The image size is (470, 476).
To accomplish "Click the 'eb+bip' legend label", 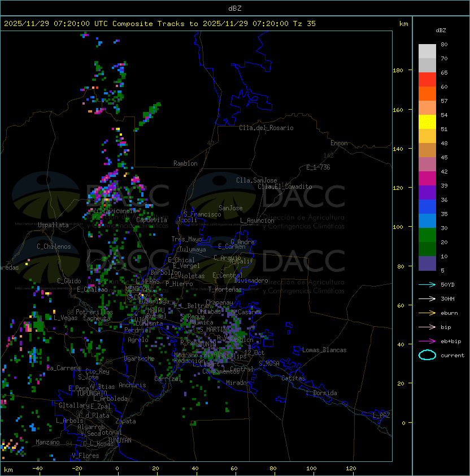I will pyautogui.click(x=451, y=341).
